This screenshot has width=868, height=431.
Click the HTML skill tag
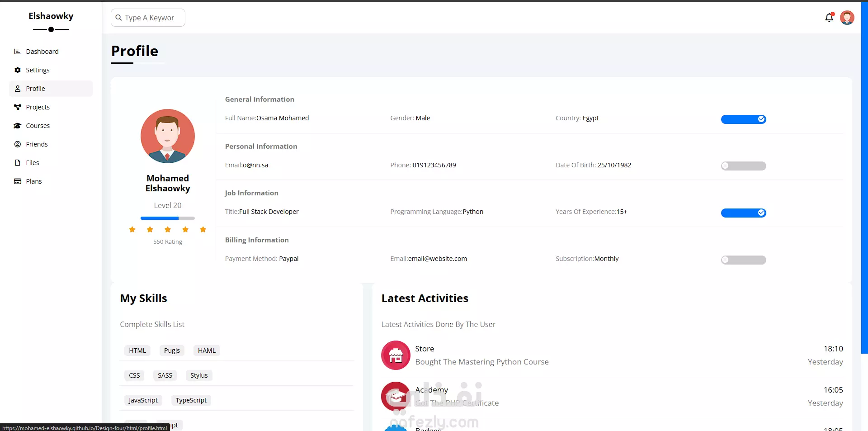pyautogui.click(x=137, y=350)
